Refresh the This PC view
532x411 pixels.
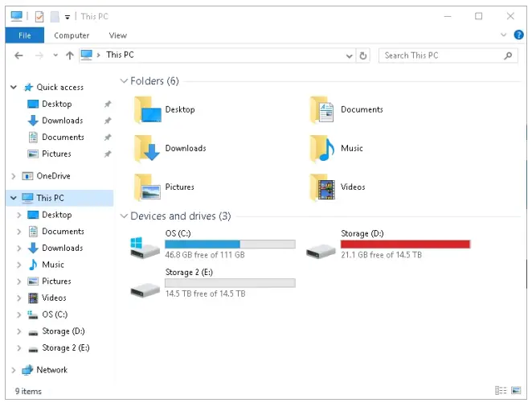363,55
